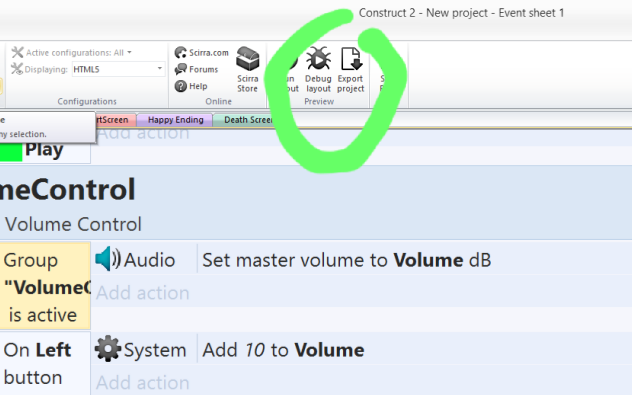
Task: Open the Forums speech bubble icon
Action: 180,69
